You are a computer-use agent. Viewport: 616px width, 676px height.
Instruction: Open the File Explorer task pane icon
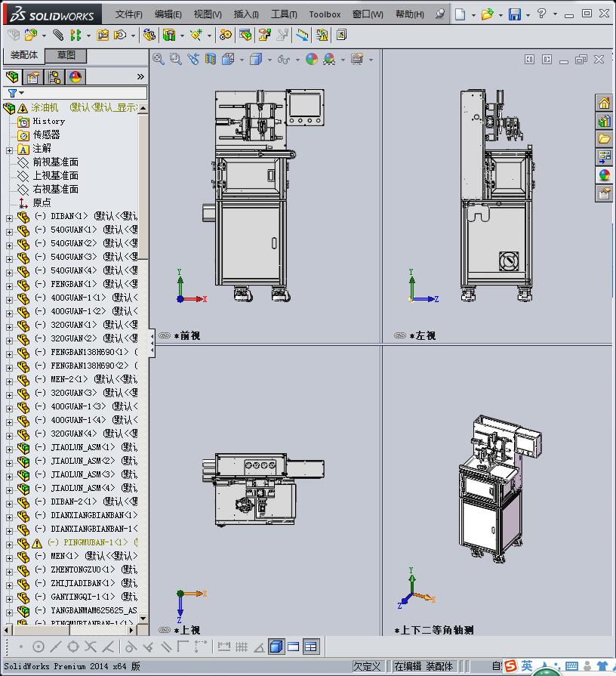(605, 139)
